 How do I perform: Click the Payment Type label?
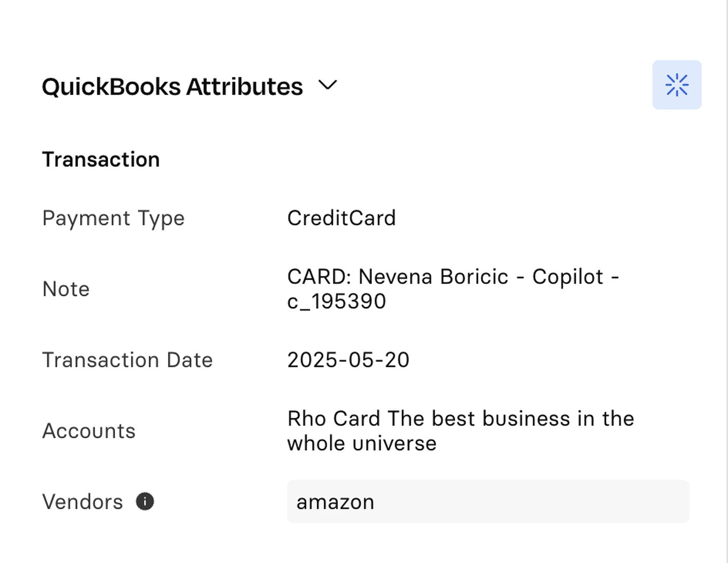tap(113, 218)
